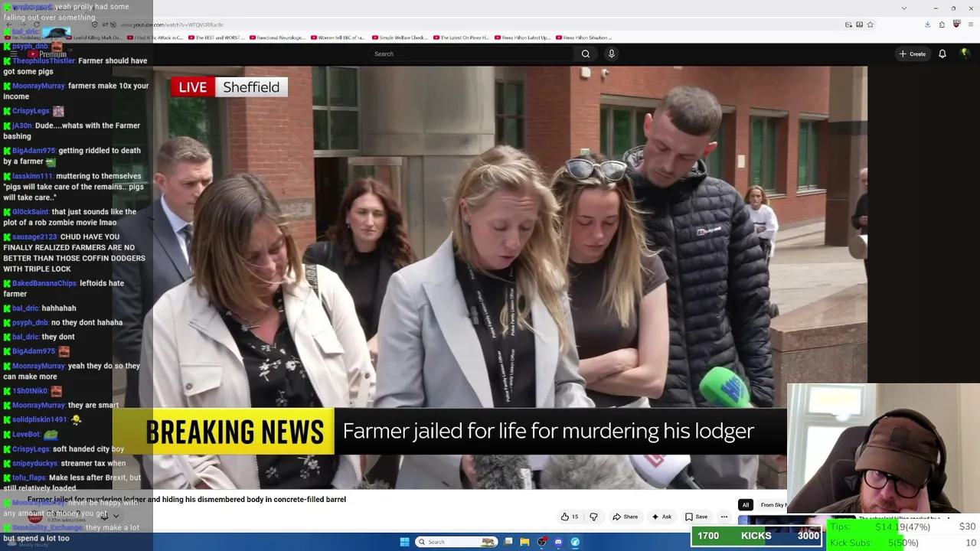Open YouTube notifications bell
Image resolution: width=980 pixels, height=551 pixels.
(x=942, y=54)
